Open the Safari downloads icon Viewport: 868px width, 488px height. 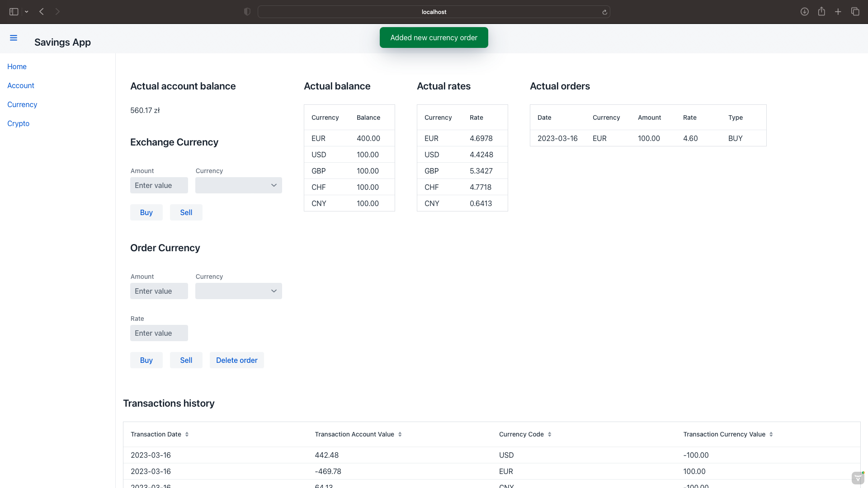[804, 12]
